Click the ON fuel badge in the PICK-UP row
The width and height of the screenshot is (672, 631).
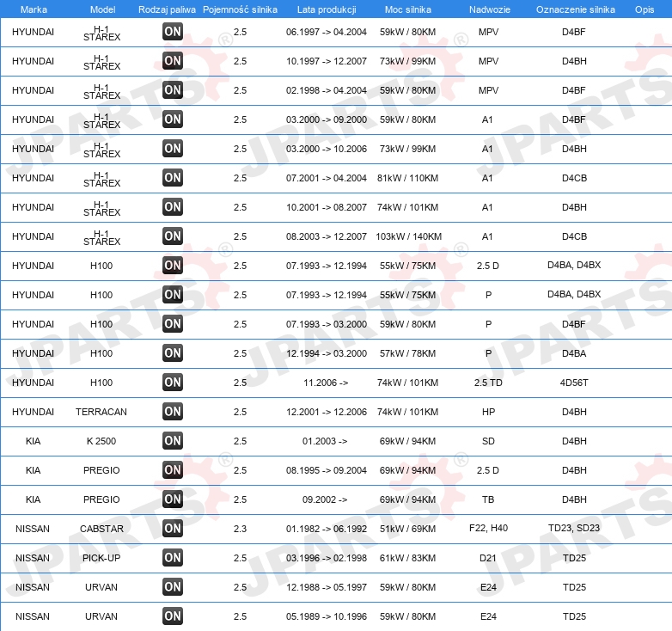173,558
